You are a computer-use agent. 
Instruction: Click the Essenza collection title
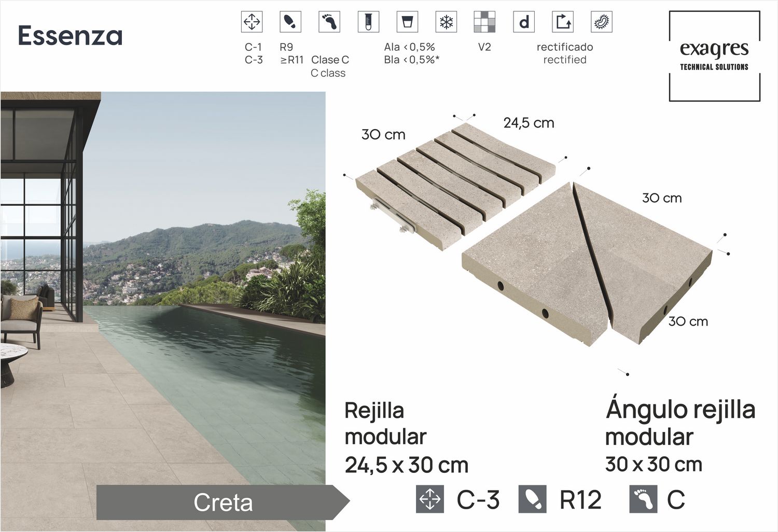[70, 36]
